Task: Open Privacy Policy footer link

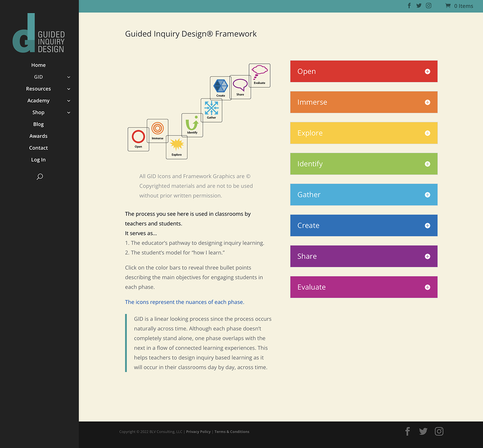Action: point(198,432)
